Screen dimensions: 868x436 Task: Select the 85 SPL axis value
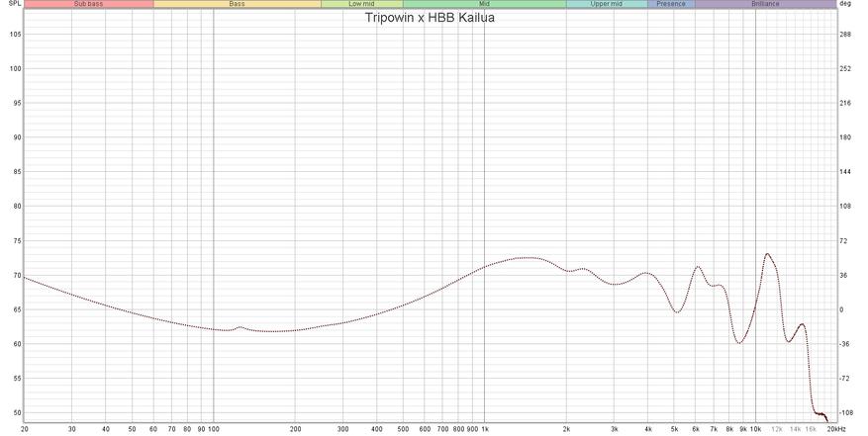pos(17,171)
